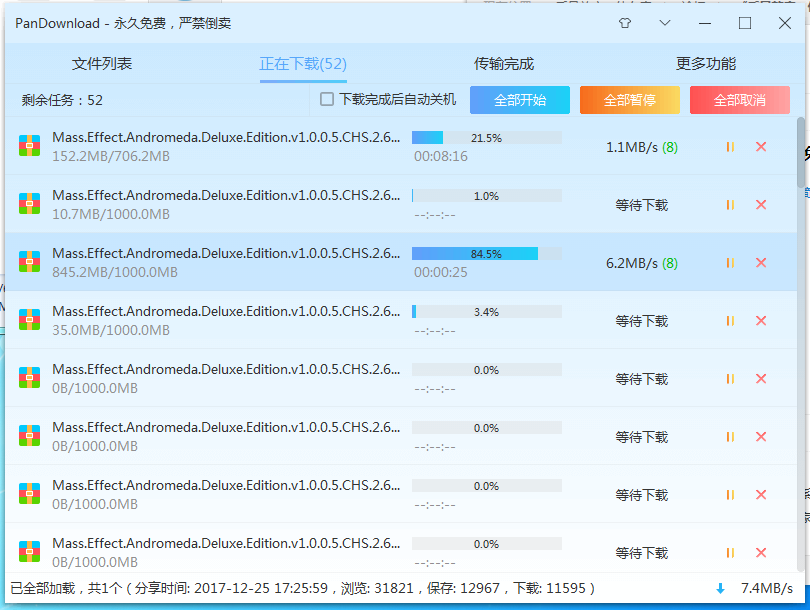
Task: Click the 1.1MB/s (8) speed text
Action: click(x=642, y=148)
